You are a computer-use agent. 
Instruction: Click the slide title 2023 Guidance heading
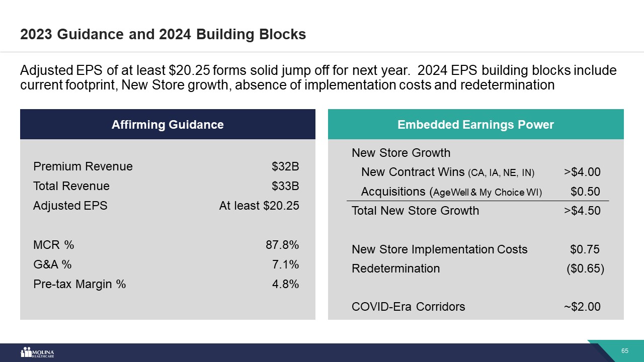(x=163, y=34)
